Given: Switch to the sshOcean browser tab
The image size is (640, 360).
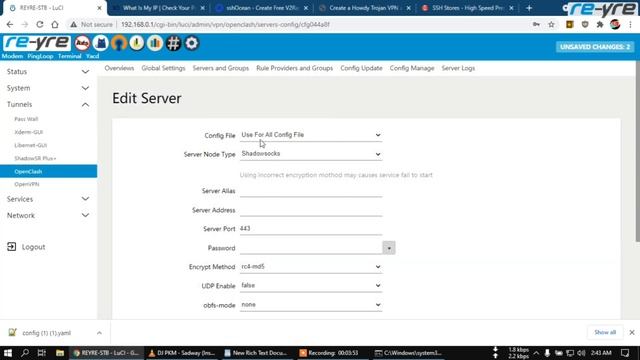Looking at the screenshot, I should click(262, 8).
